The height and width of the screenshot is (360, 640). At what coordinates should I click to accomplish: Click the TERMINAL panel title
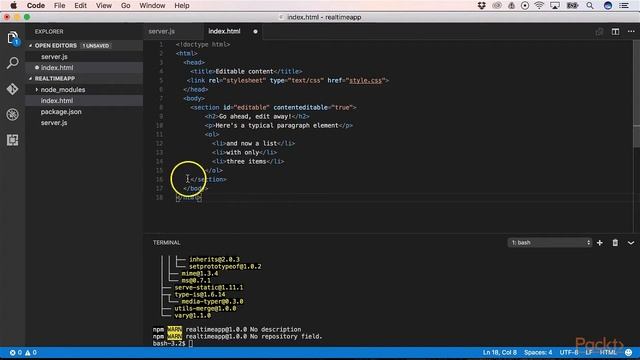167,242
